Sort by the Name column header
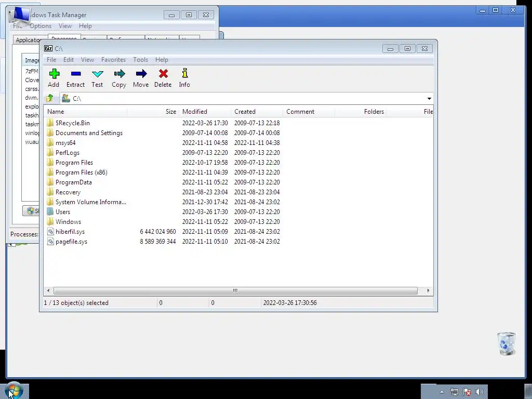Viewport: 532px width, 399px height. tap(86, 112)
